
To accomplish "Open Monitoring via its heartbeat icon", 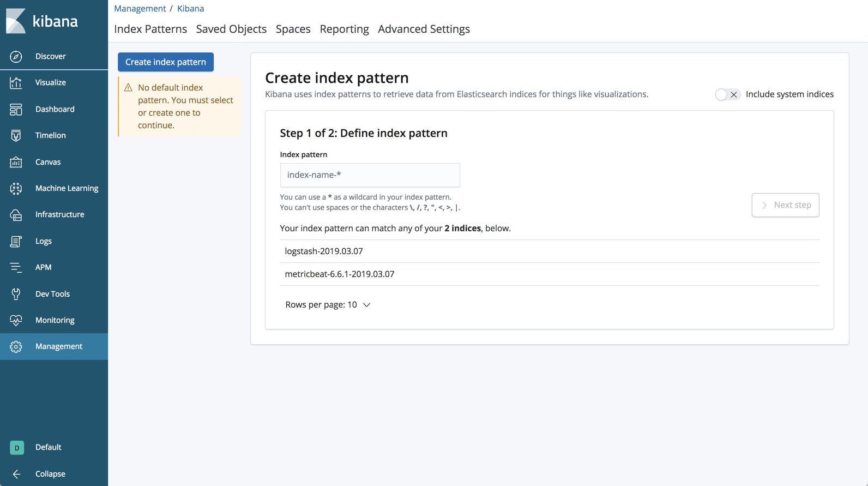I will click(x=16, y=320).
